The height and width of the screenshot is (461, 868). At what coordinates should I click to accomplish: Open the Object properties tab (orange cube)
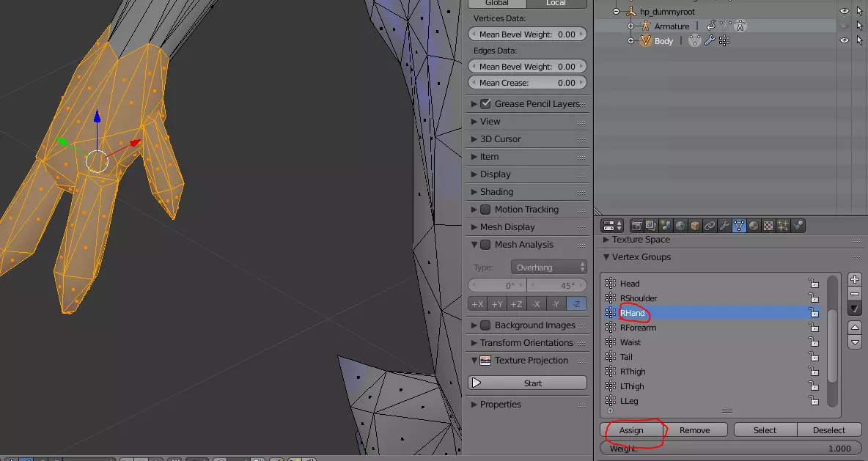pyautogui.click(x=695, y=226)
